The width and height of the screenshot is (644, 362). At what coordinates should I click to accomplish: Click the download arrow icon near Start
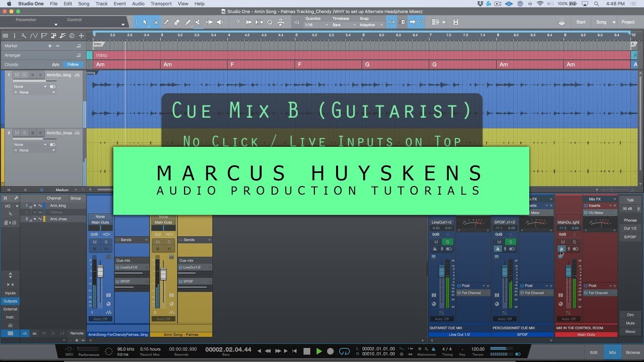(561, 22)
